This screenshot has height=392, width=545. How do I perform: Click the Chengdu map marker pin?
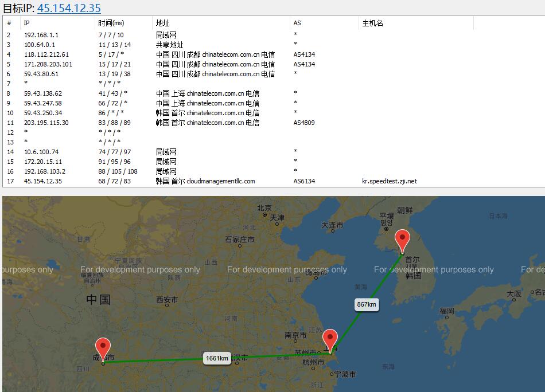coord(103,350)
